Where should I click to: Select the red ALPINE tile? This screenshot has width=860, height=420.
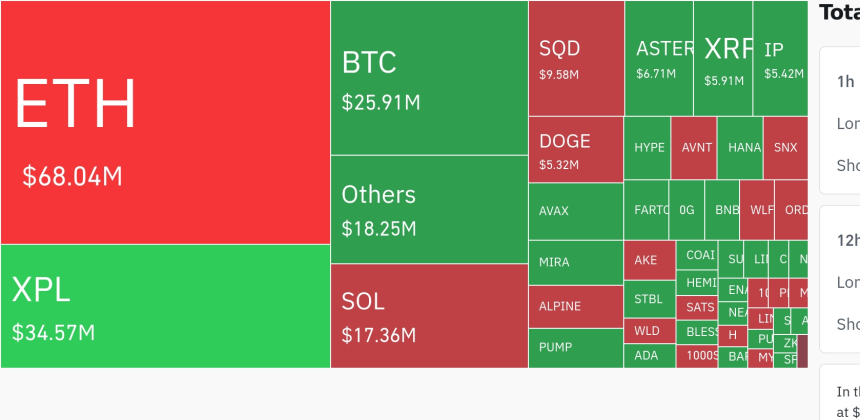pyautogui.click(x=576, y=307)
